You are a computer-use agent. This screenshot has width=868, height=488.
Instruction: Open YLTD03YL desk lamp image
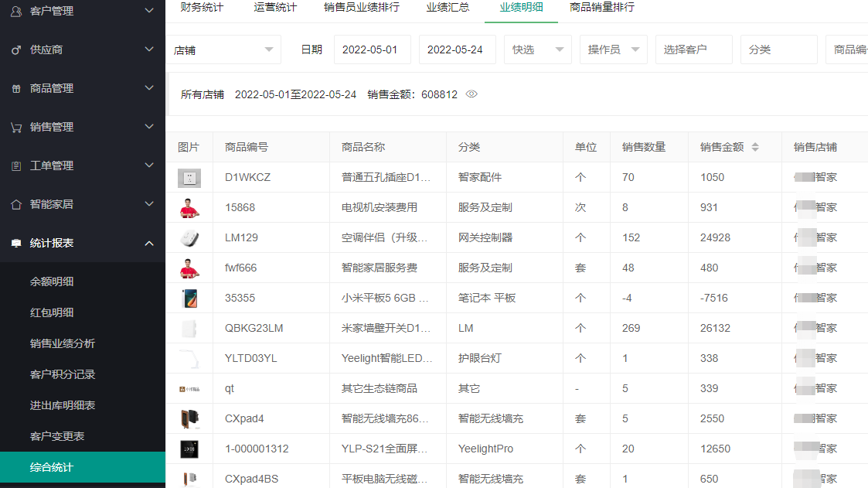tap(189, 358)
